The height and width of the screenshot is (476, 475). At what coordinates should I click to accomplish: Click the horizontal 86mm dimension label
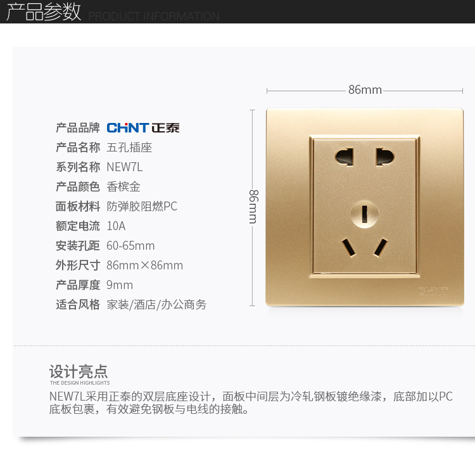point(365,90)
